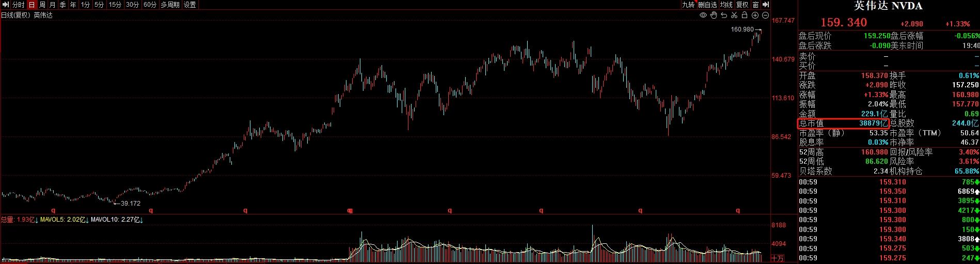Click the 回报/风险率 value 3.40%
The height and width of the screenshot is (264, 980).
(969, 152)
